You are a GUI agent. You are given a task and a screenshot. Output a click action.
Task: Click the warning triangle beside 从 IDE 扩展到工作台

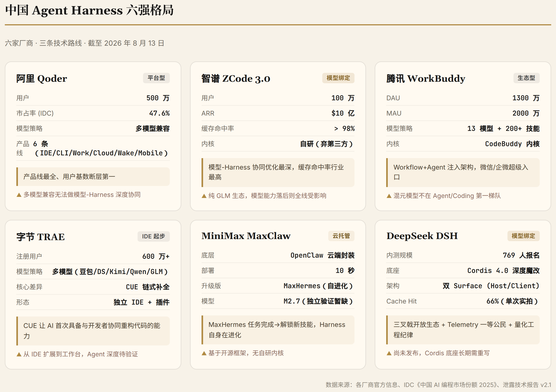(19, 354)
